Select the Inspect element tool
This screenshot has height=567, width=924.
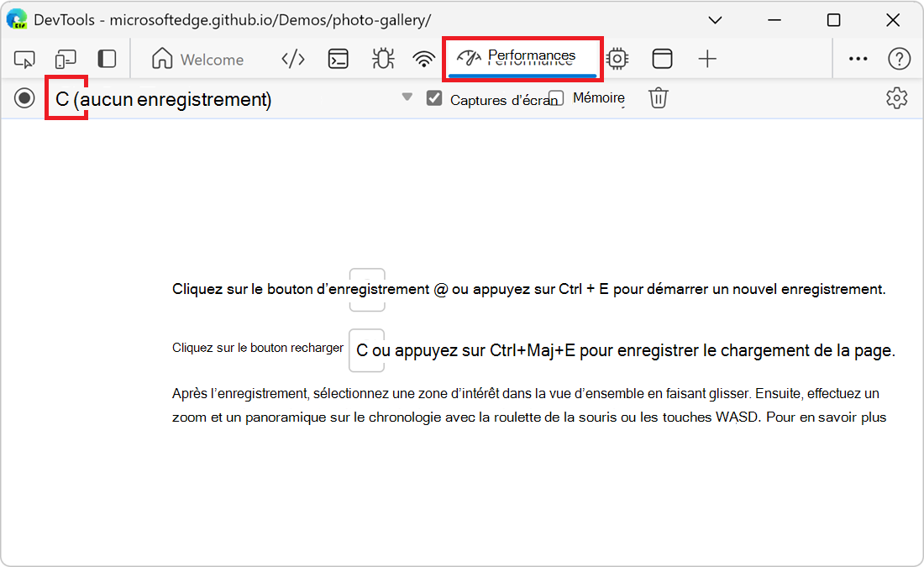tap(24, 59)
